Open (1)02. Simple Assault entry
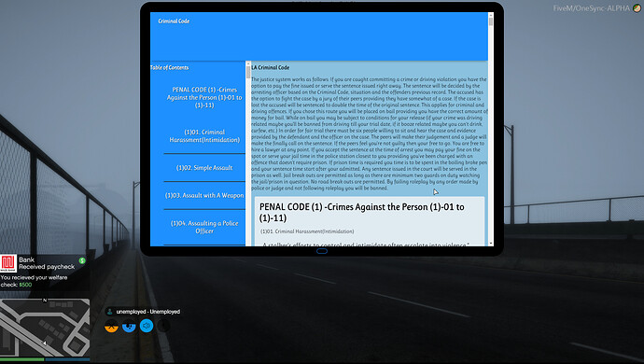The height and width of the screenshot is (364, 644). pyautogui.click(x=204, y=168)
